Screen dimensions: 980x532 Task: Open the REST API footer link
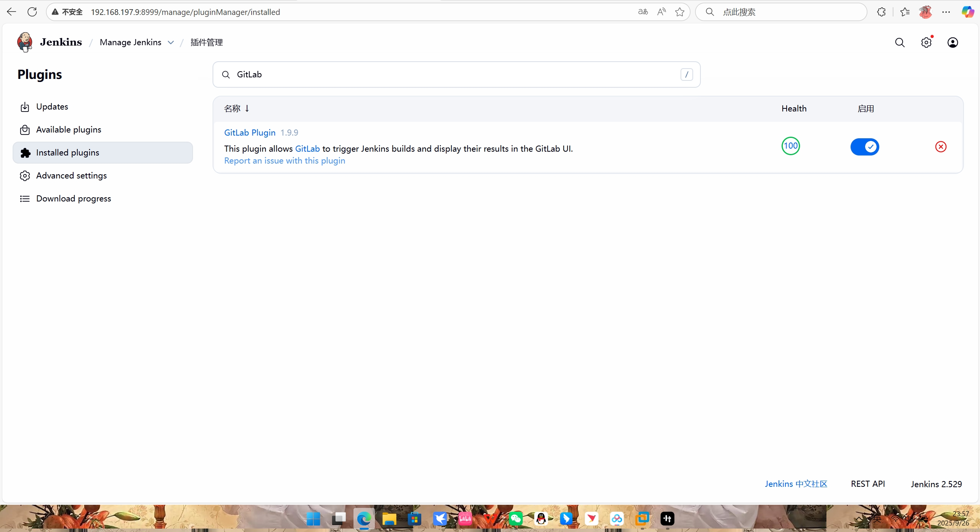click(x=868, y=484)
